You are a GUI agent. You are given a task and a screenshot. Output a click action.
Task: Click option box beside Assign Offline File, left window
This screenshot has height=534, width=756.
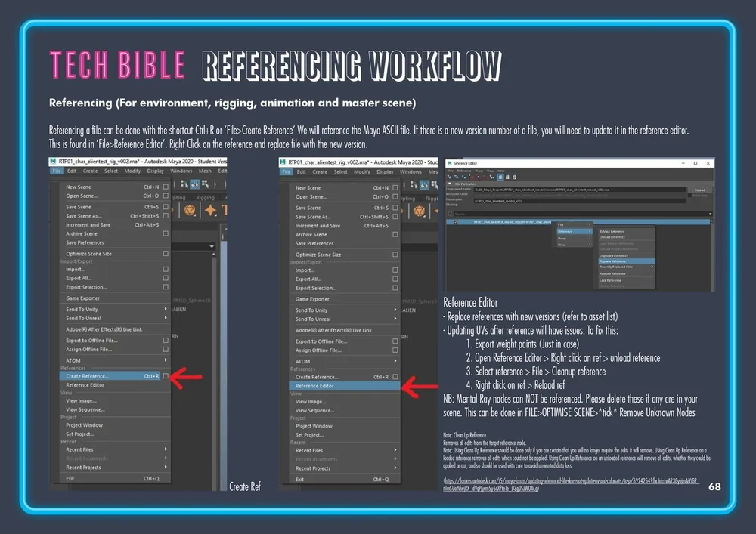point(166,350)
